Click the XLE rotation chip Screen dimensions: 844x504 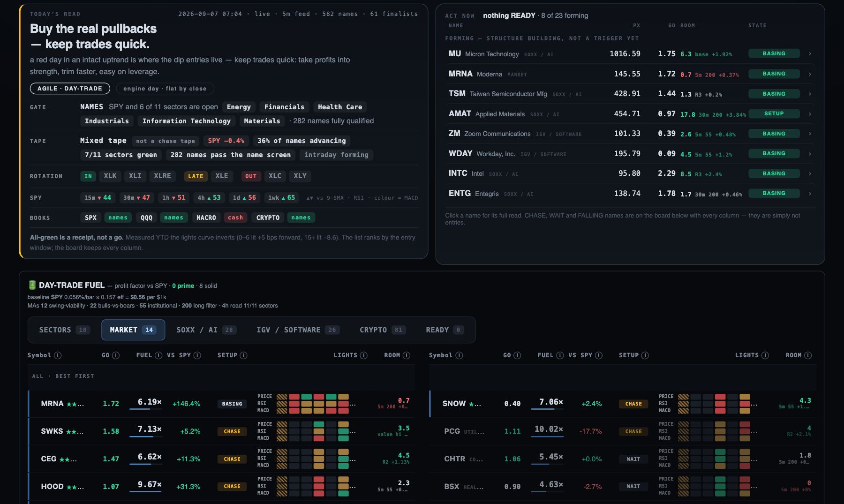pos(222,176)
